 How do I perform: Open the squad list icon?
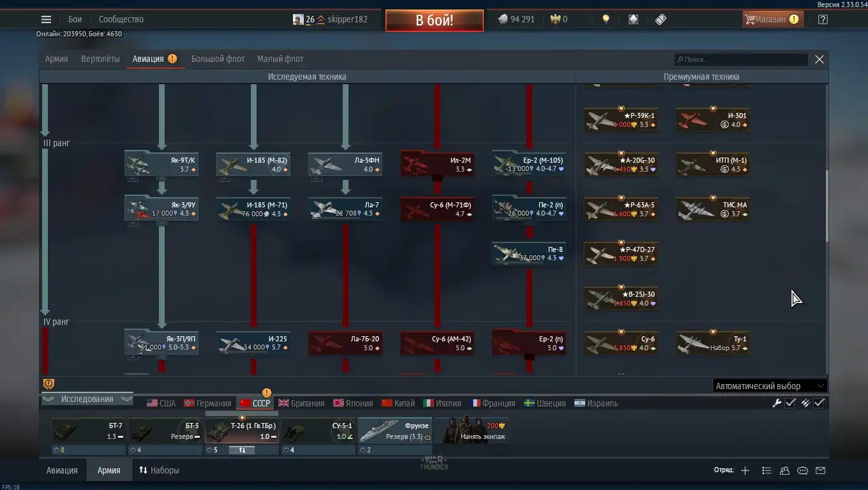(767, 471)
